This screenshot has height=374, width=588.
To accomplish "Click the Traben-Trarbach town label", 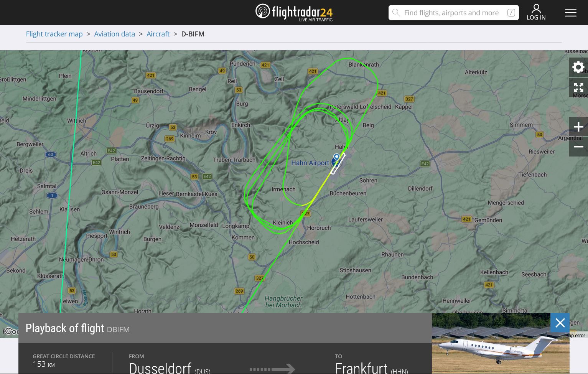I will point(234,160).
